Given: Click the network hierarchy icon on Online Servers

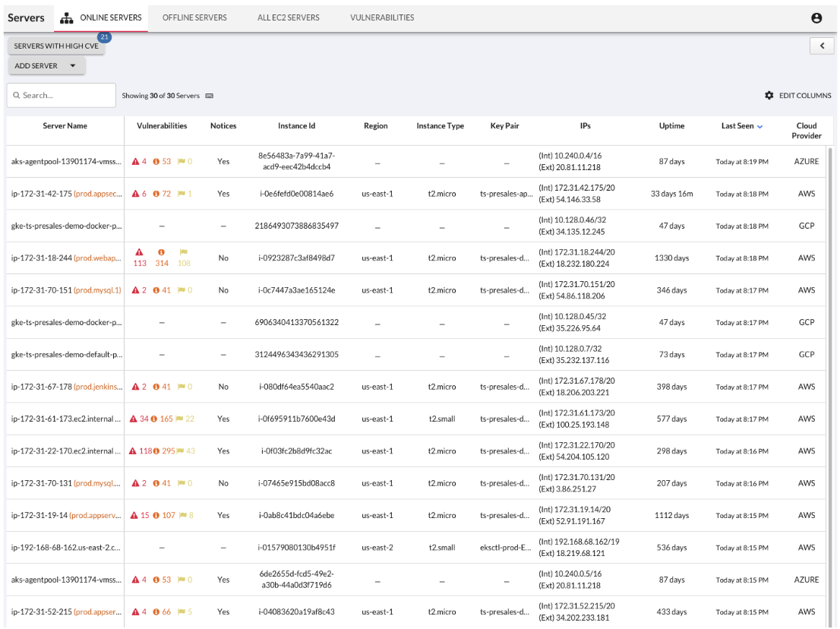Looking at the screenshot, I should [66, 17].
